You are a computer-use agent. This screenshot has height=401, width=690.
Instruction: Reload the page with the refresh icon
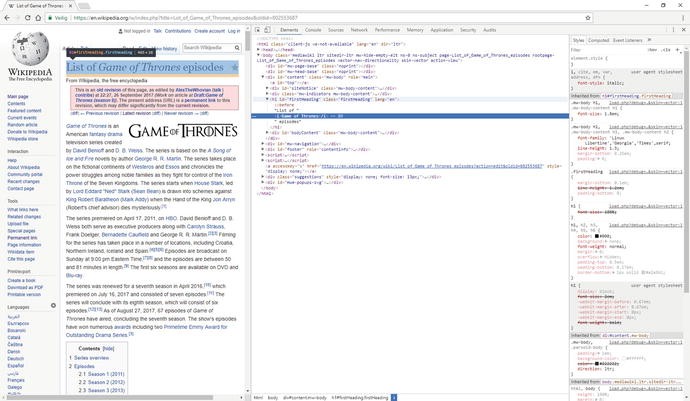coord(28,18)
